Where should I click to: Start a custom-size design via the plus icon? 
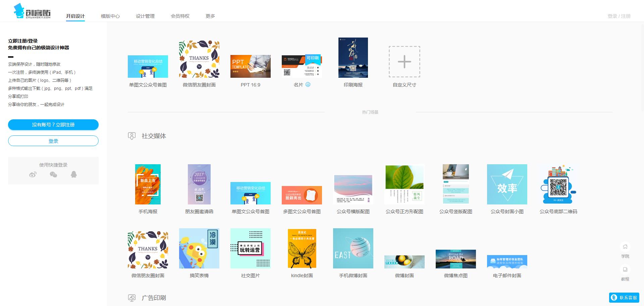point(404,62)
